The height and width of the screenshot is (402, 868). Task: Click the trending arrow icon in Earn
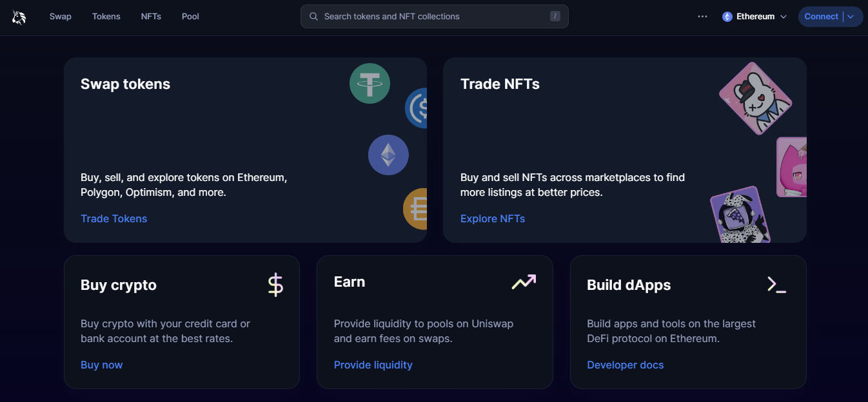pos(524,282)
